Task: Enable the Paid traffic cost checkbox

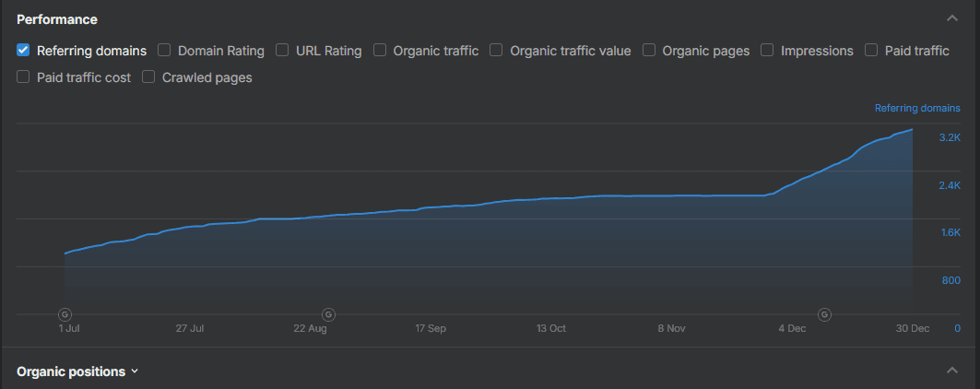Action: pyautogui.click(x=24, y=77)
